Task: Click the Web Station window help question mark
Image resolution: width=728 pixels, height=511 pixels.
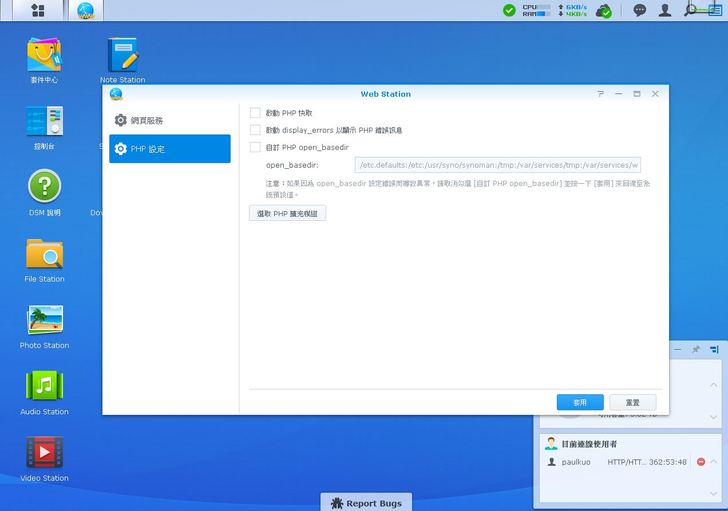Action: coord(600,94)
